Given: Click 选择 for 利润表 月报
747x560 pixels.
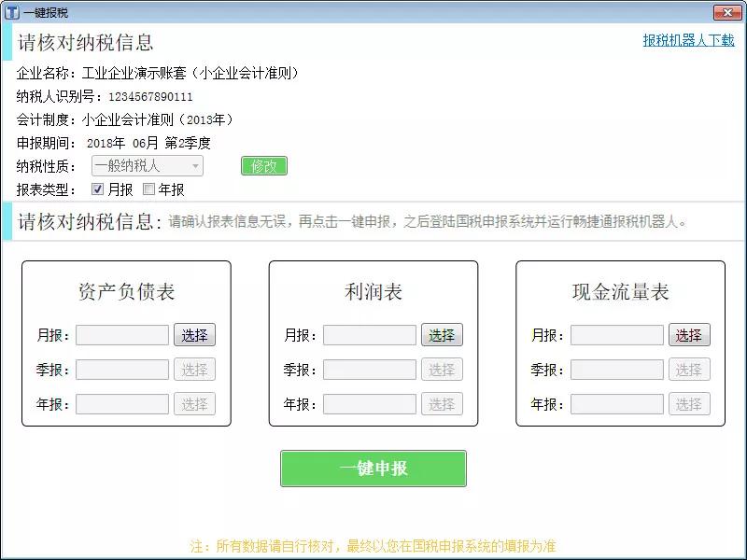Looking at the screenshot, I should coord(443,334).
